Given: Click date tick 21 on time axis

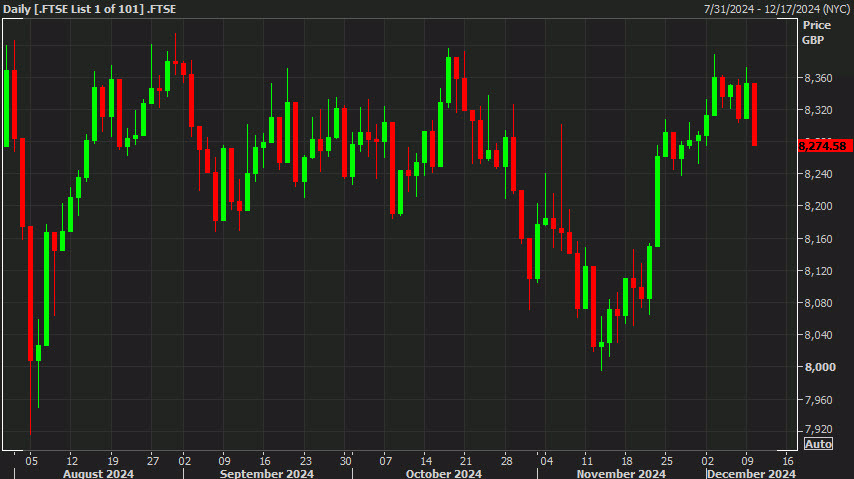Looking at the screenshot, I should [x=465, y=461].
